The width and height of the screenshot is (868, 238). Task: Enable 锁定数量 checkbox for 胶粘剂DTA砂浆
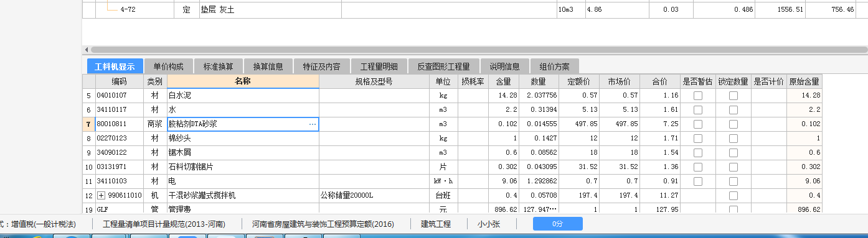pos(734,124)
